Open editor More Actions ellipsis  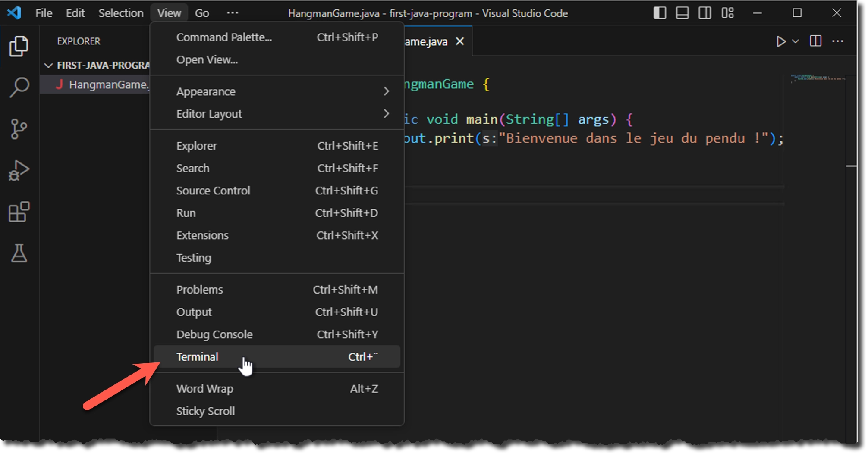[x=838, y=41]
